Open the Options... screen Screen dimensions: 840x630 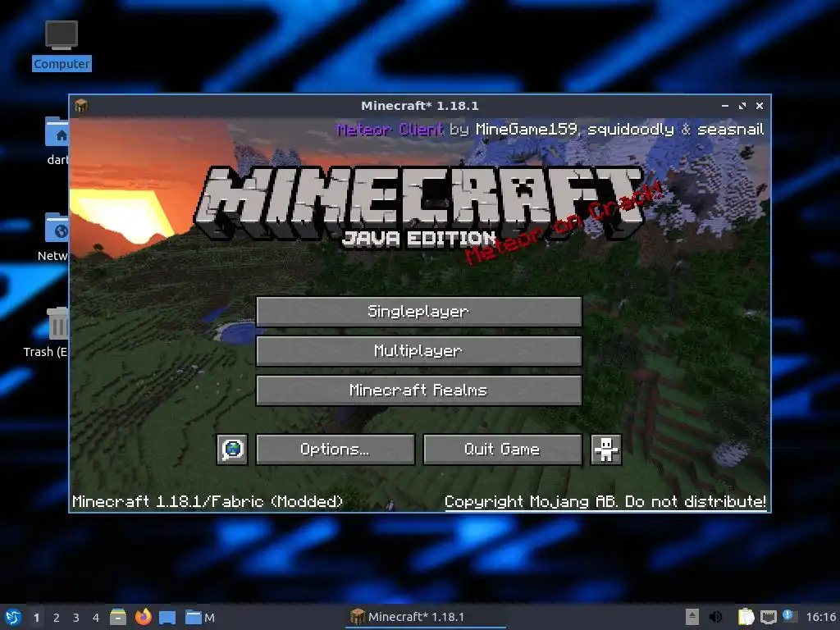coord(336,449)
